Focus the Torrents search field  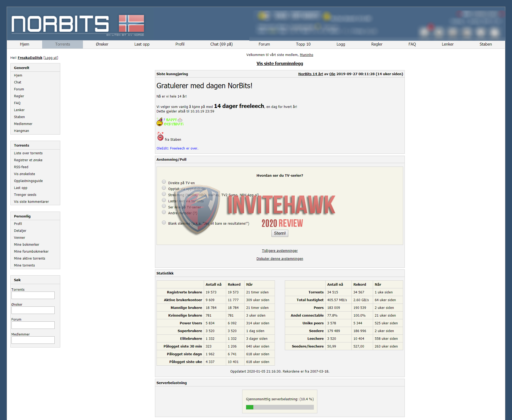33,295
